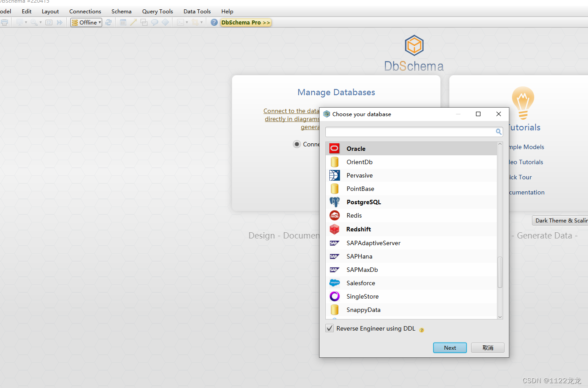Select Redshift in the database list
Screen dimensions: 588x388
pos(411,229)
